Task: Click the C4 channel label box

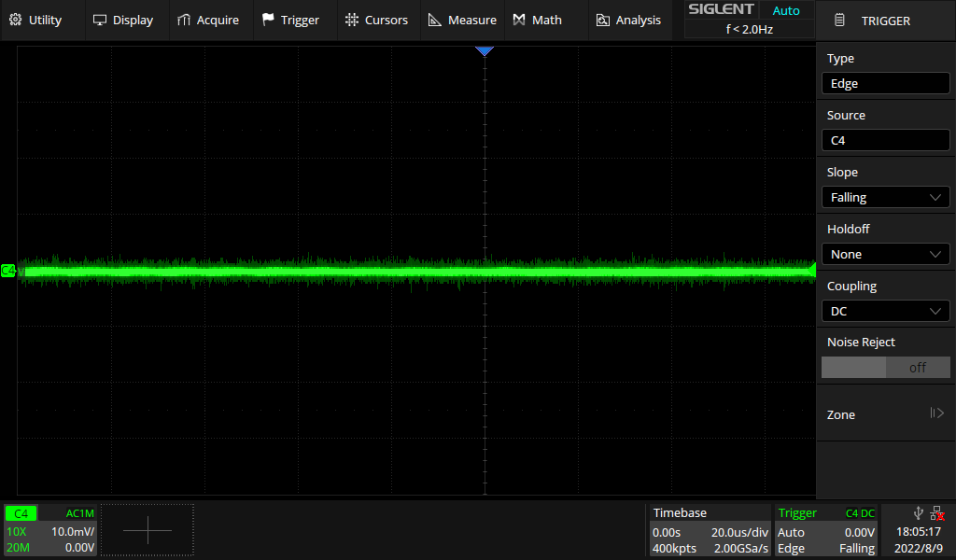Action: (21, 513)
